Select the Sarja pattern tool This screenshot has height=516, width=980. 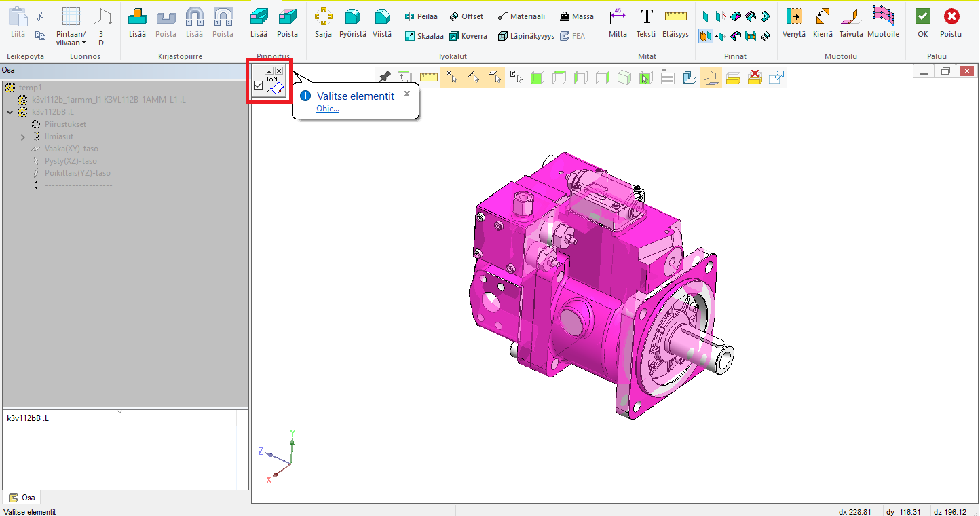tap(323, 22)
